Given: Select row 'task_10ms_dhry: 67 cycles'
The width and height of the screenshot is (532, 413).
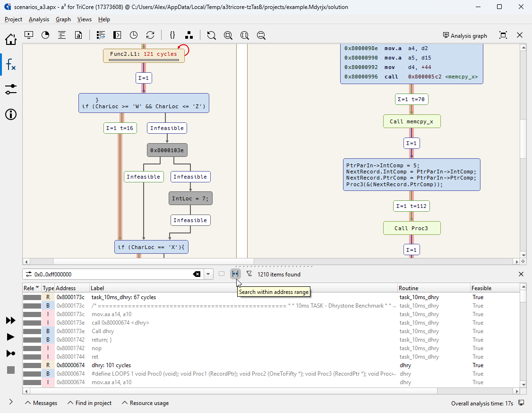Looking at the screenshot, I should pos(271,297).
